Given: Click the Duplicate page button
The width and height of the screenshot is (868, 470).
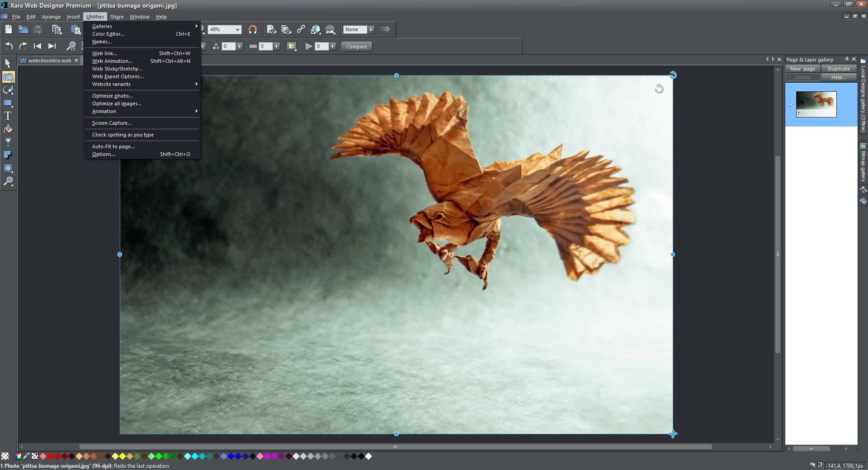Looking at the screenshot, I should pyautogui.click(x=839, y=69).
